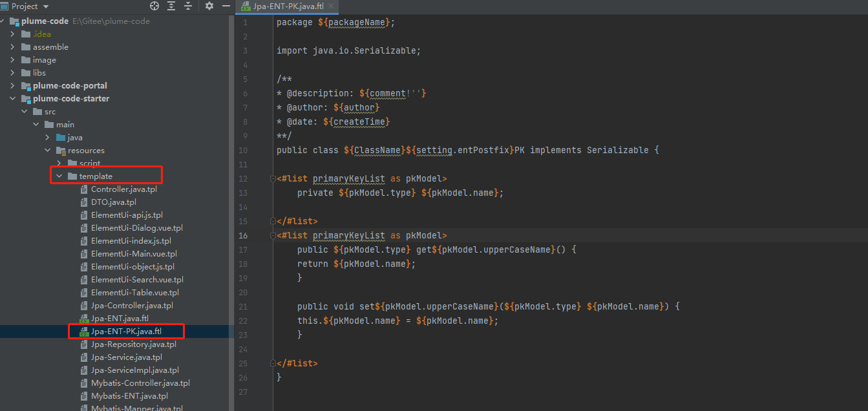868x411 pixels.
Task: Click the resources folder icon
Action: pos(61,151)
